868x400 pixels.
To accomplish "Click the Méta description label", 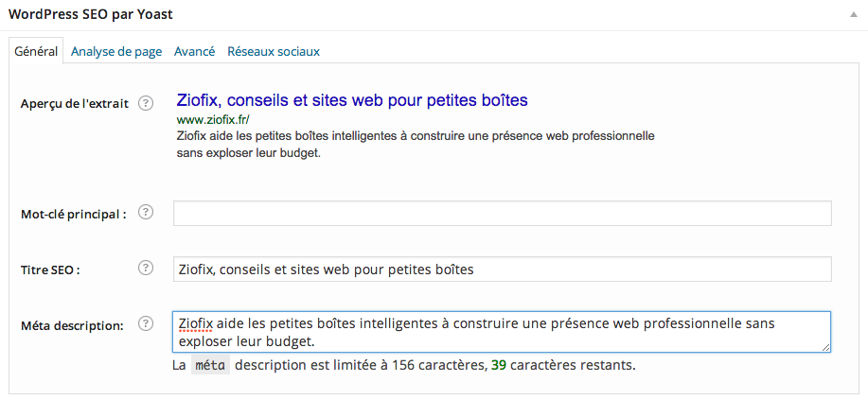I will (x=71, y=325).
